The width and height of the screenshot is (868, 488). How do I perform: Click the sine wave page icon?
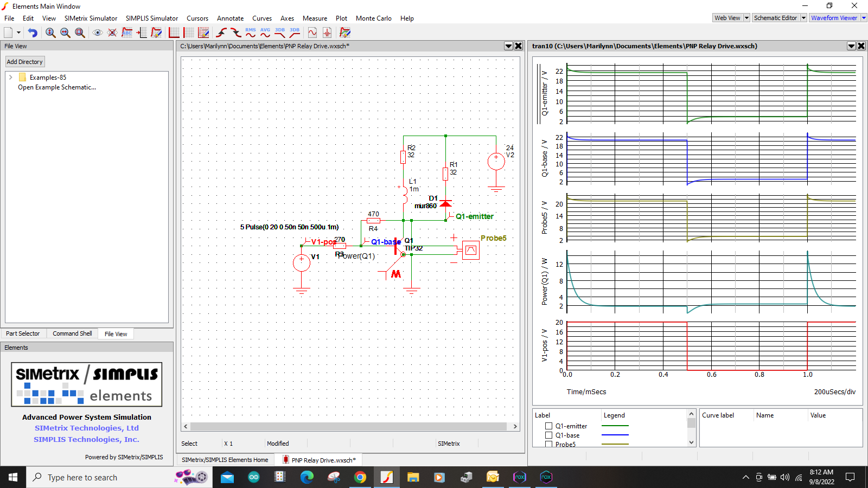(312, 33)
